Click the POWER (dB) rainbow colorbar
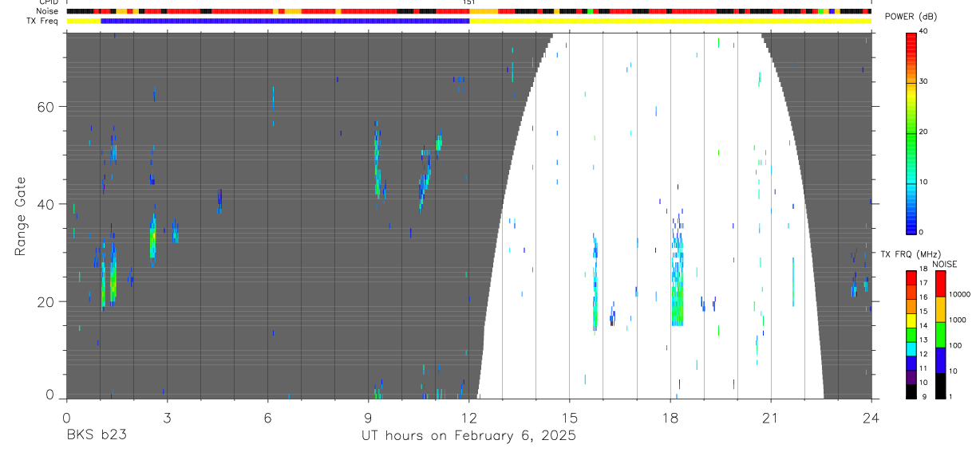This screenshot has height=452, width=980. (911, 132)
